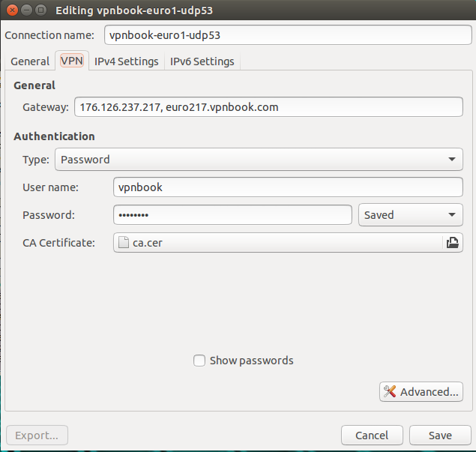Select the VPN tab

click(x=72, y=61)
